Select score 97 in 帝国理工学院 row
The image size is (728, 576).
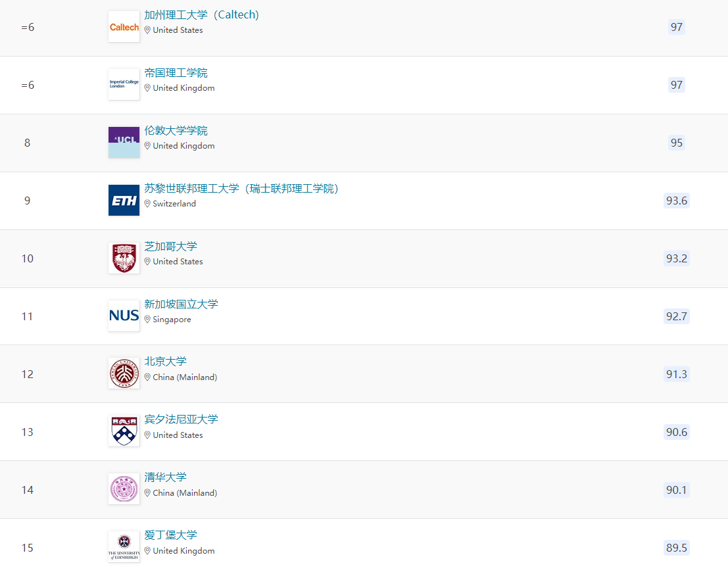pos(677,85)
